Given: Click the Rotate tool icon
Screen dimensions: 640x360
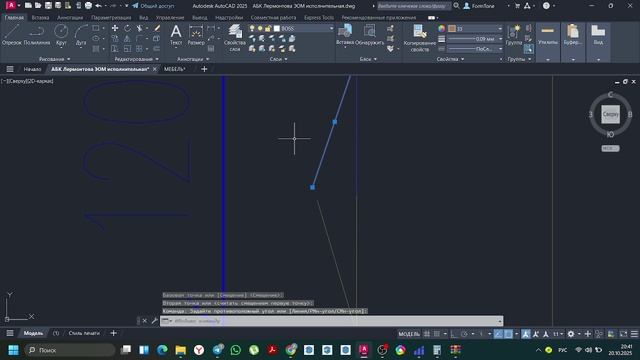Looking at the screenshot, I should [127, 28].
